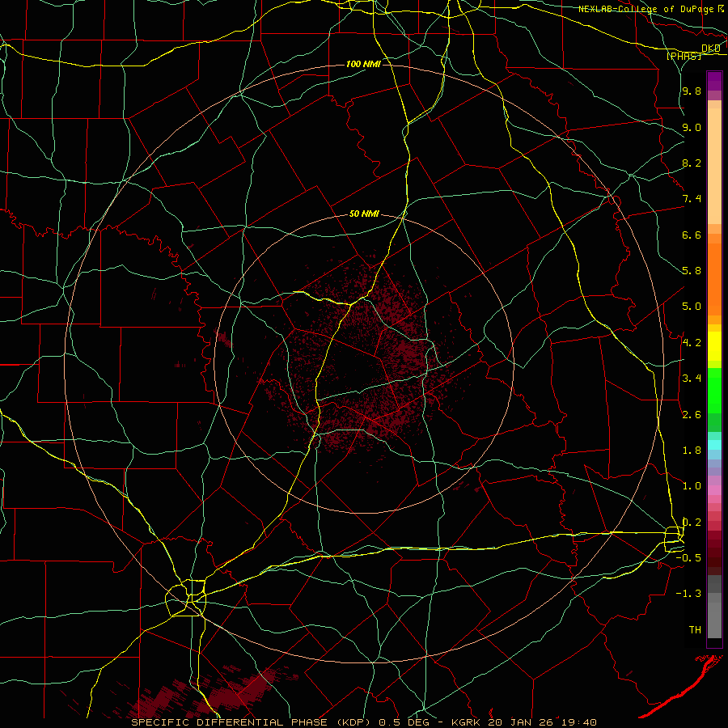Click the light peach legend color band
Screen dimensions: 728x728
714,166
